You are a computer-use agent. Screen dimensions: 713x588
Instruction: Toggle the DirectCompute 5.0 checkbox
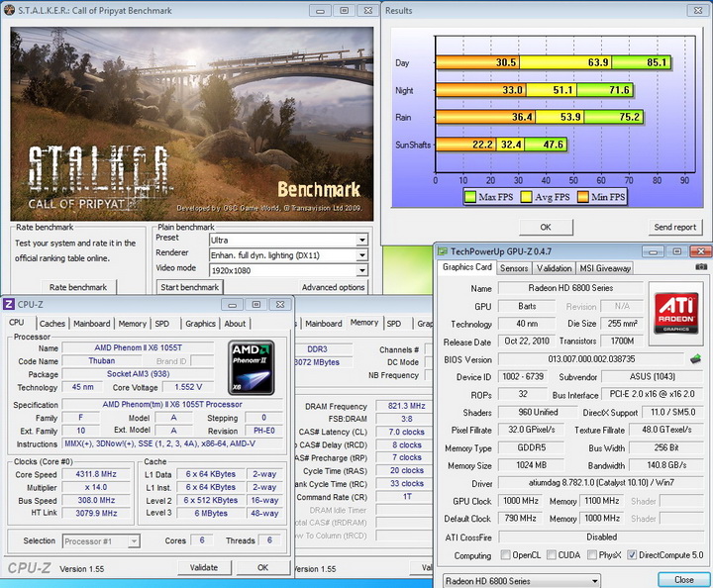[x=632, y=554]
